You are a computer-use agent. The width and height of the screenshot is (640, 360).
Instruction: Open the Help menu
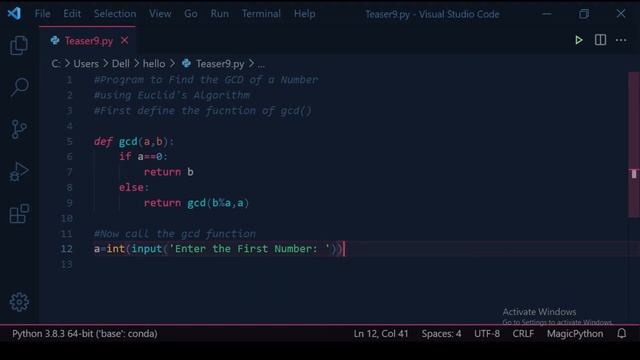point(304,14)
